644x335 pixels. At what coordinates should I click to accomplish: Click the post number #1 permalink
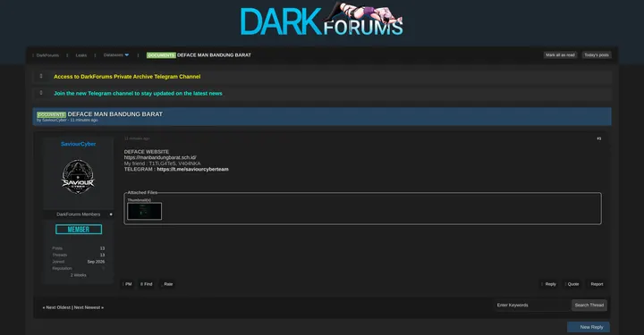point(598,138)
